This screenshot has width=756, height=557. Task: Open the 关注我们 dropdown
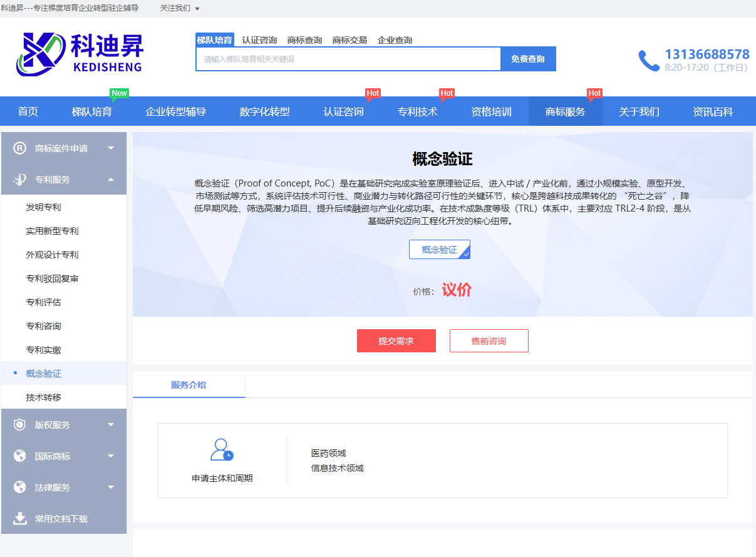[180, 8]
